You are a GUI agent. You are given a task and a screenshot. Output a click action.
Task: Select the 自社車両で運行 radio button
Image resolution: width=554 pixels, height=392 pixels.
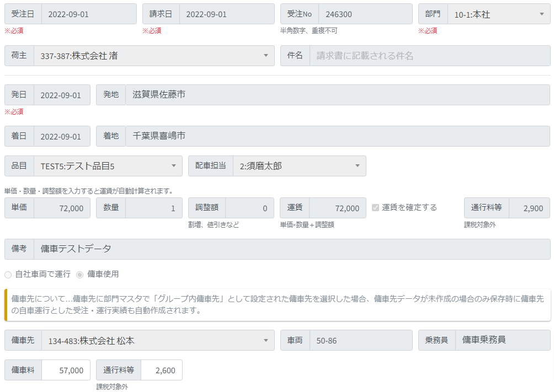(x=8, y=275)
